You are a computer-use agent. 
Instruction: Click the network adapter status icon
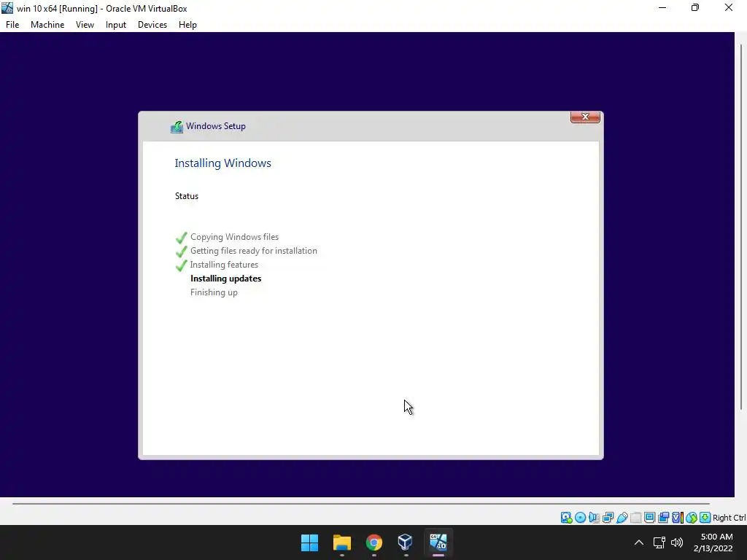click(608, 517)
